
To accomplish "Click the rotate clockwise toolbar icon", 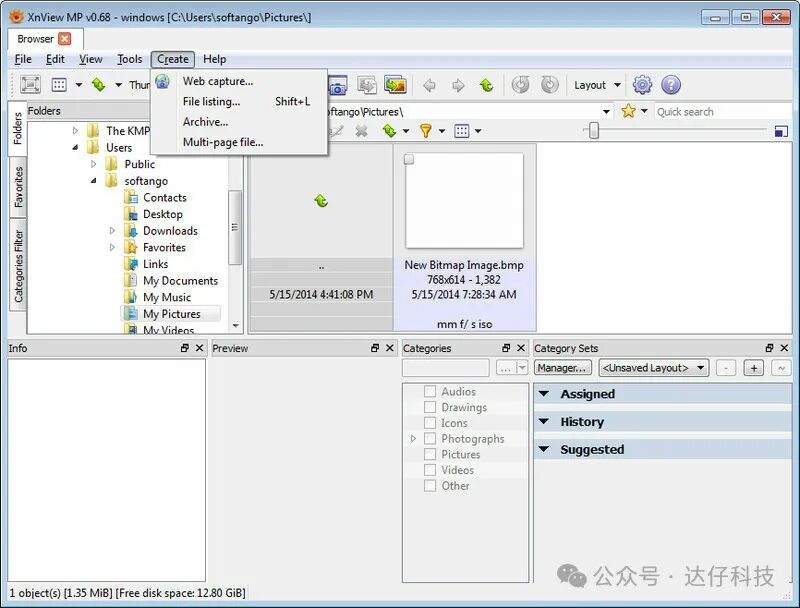I will tap(549, 85).
